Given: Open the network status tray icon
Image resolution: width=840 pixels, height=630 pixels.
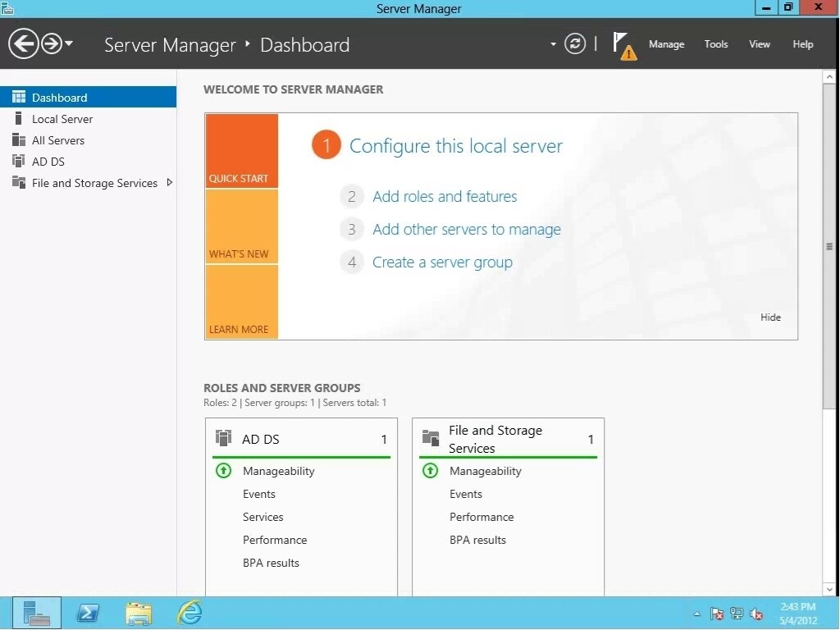Looking at the screenshot, I should [x=736, y=613].
